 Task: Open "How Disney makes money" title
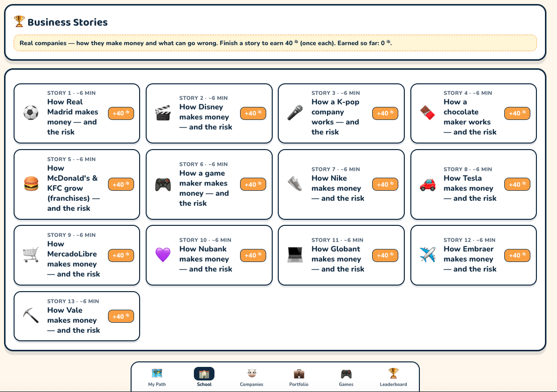pos(206,117)
